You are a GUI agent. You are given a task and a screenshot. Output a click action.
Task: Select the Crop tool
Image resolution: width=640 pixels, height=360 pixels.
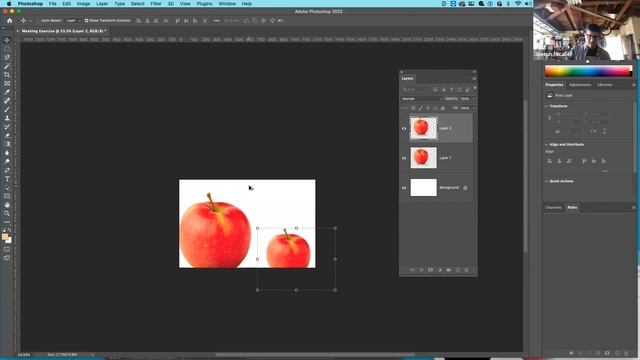(7, 75)
